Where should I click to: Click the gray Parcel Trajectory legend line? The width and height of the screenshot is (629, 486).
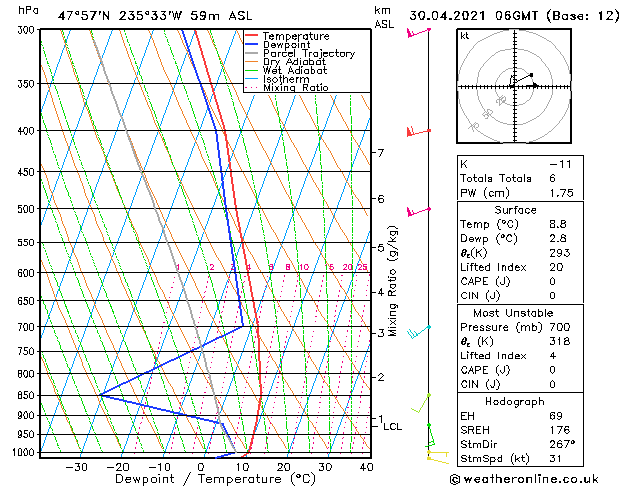pyautogui.click(x=252, y=53)
